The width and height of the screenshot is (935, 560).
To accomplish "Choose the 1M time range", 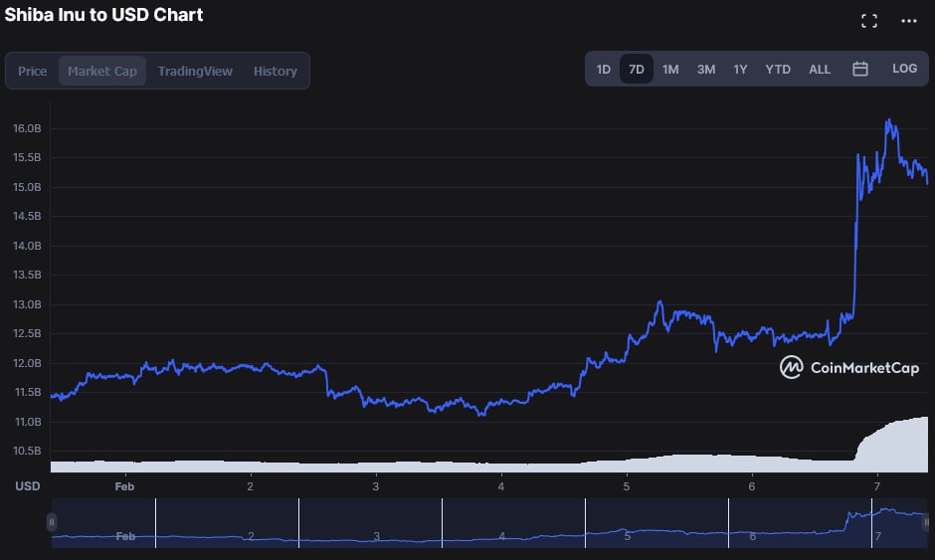I will [670, 69].
